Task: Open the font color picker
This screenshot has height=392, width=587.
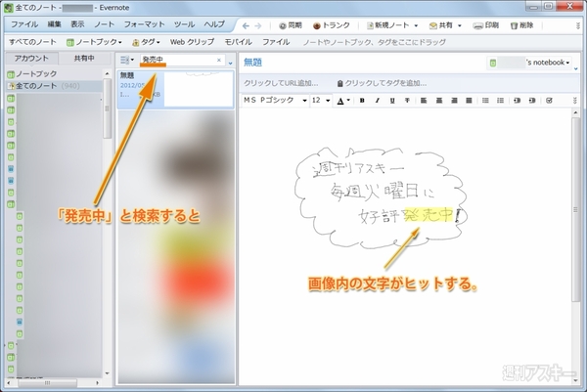Action: 343,101
